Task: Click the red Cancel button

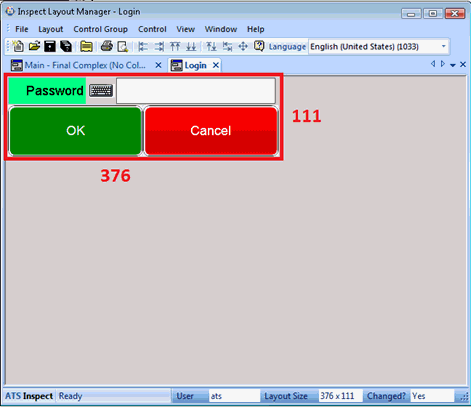Action: pos(211,131)
